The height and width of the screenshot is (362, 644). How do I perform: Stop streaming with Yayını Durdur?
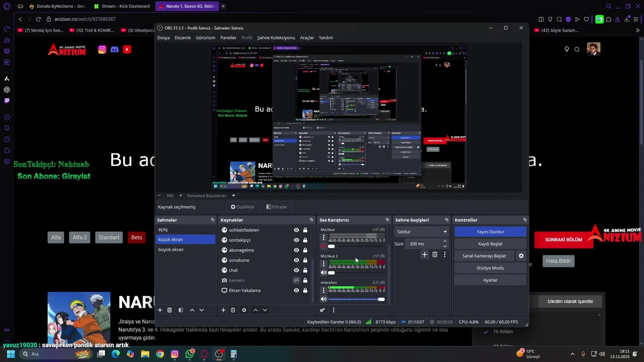[x=491, y=232]
